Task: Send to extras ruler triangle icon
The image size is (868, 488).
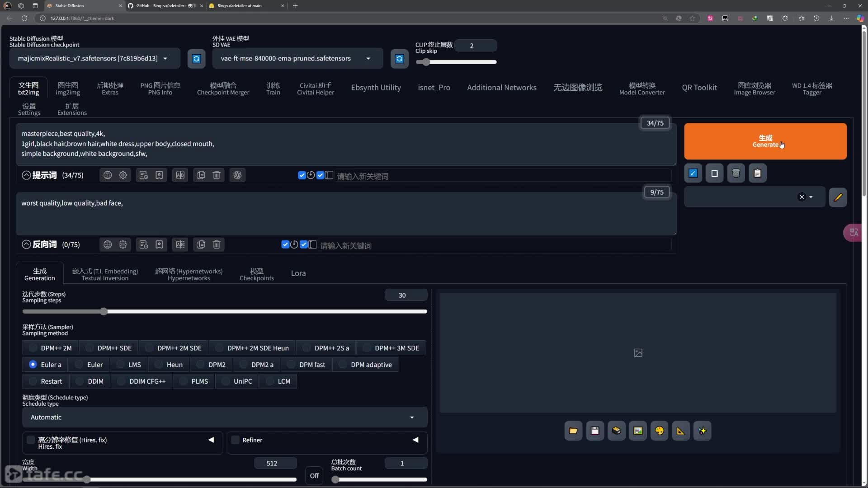Action: (x=681, y=431)
